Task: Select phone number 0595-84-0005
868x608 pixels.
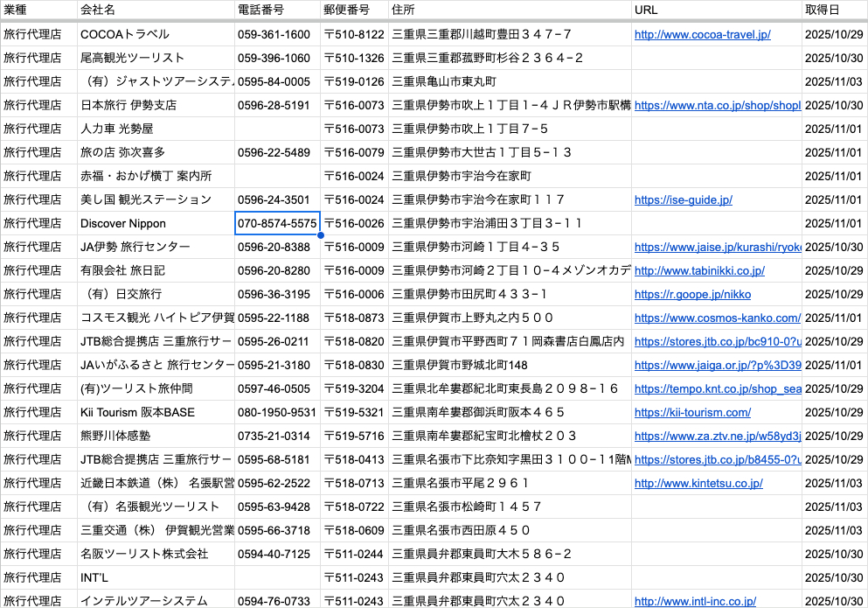Action: click(277, 81)
